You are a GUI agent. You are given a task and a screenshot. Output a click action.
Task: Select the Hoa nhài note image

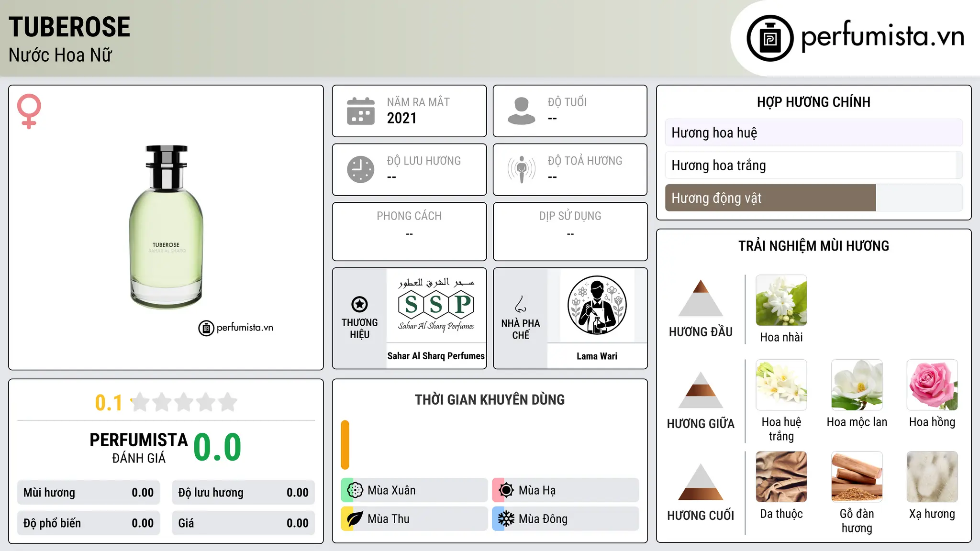click(x=781, y=300)
